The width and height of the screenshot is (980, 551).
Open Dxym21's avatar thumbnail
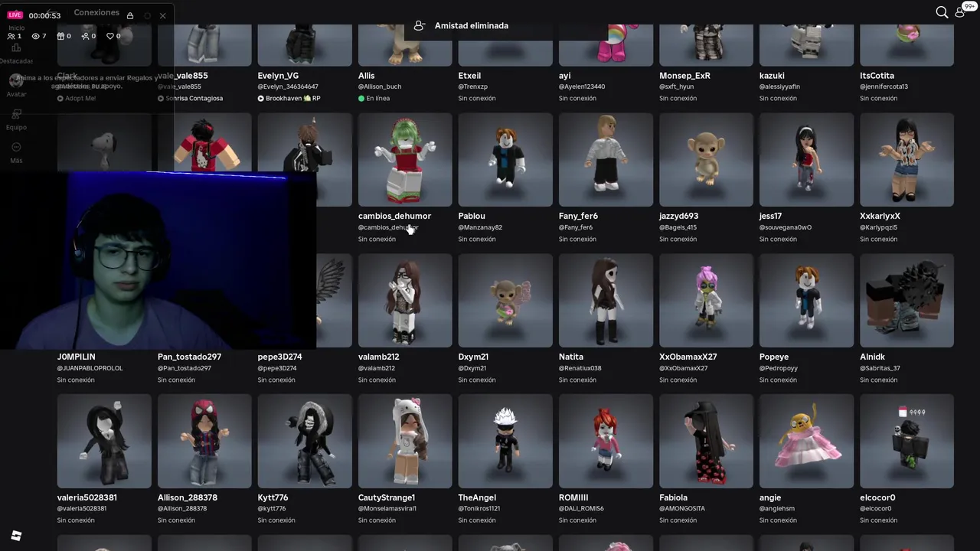pos(505,300)
